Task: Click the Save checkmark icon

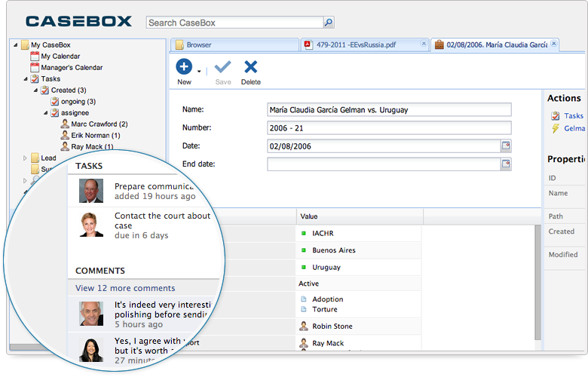Action: 223,67
